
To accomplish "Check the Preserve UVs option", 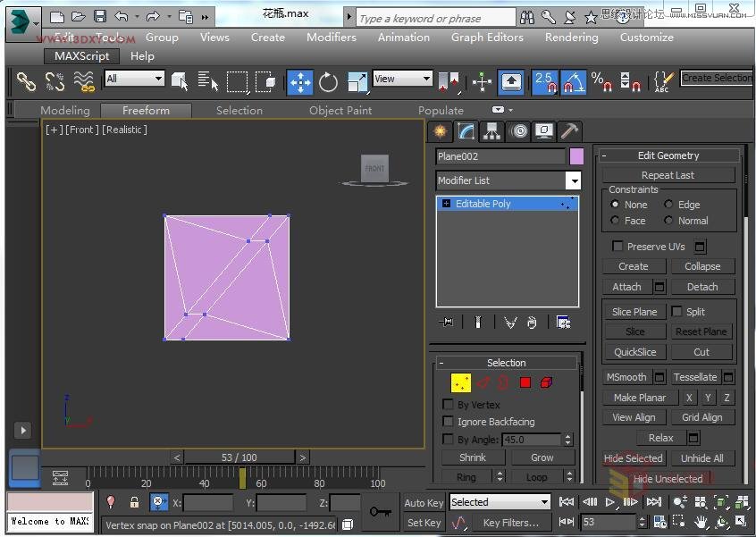I will coord(617,247).
